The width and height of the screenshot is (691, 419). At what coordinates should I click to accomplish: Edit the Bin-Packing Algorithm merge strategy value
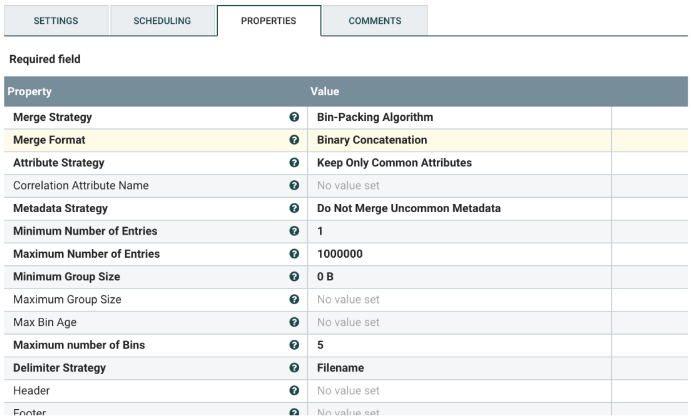(x=459, y=117)
